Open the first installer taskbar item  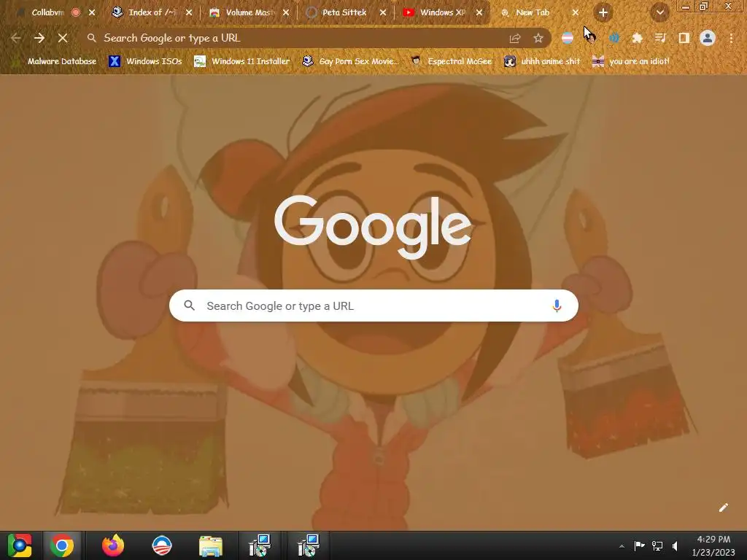pyautogui.click(x=260, y=545)
